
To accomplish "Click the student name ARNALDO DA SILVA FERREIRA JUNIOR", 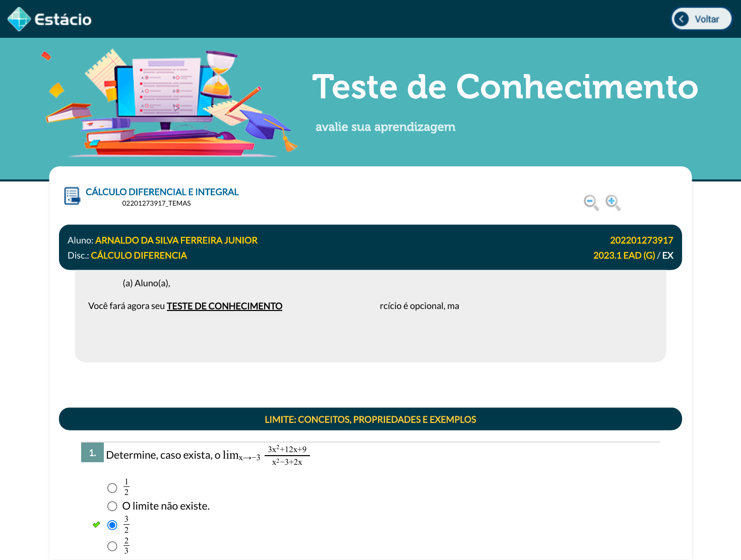I will (176, 240).
